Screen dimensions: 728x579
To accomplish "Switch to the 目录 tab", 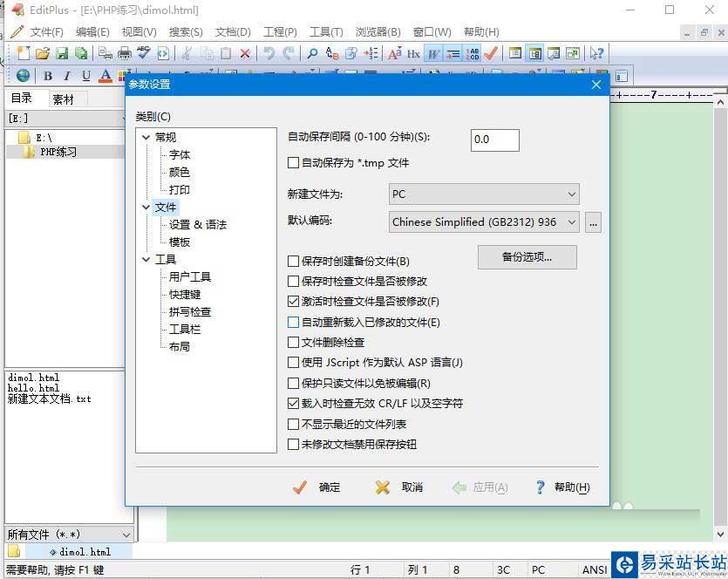I will 21,98.
